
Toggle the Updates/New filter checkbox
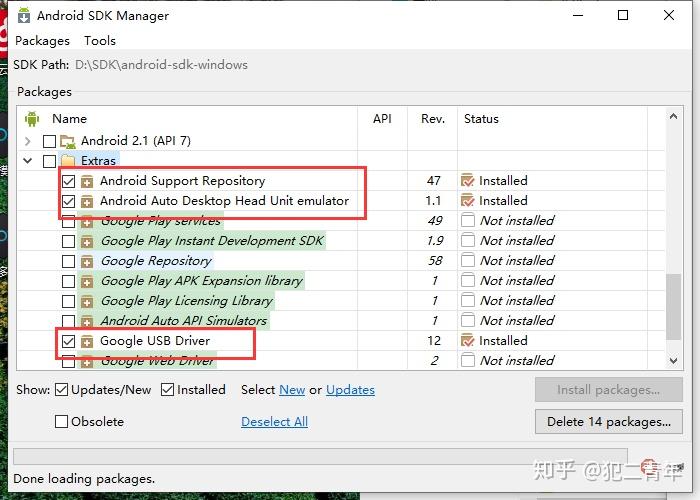(x=62, y=390)
